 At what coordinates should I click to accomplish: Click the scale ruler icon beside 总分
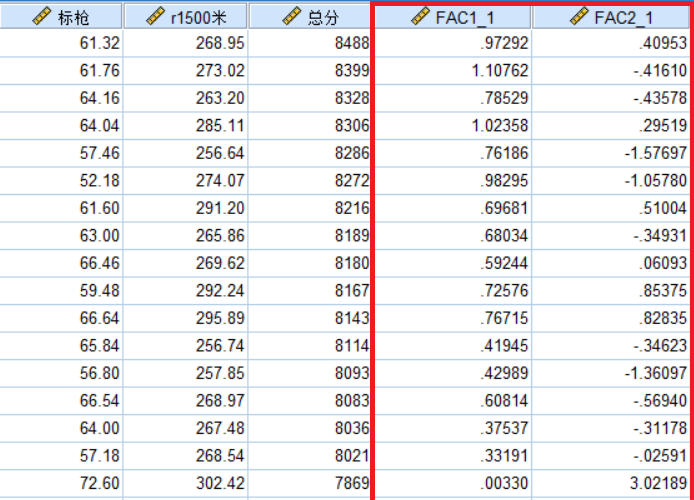click(291, 17)
